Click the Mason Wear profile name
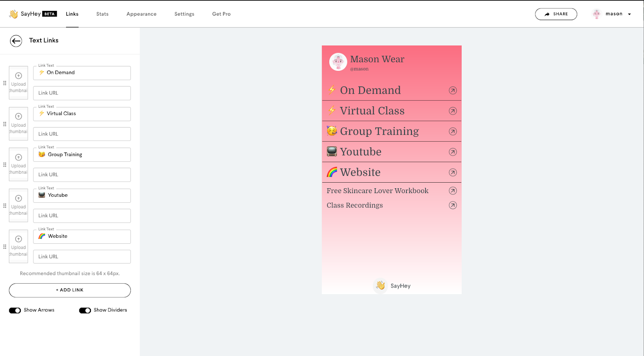 coord(377,59)
